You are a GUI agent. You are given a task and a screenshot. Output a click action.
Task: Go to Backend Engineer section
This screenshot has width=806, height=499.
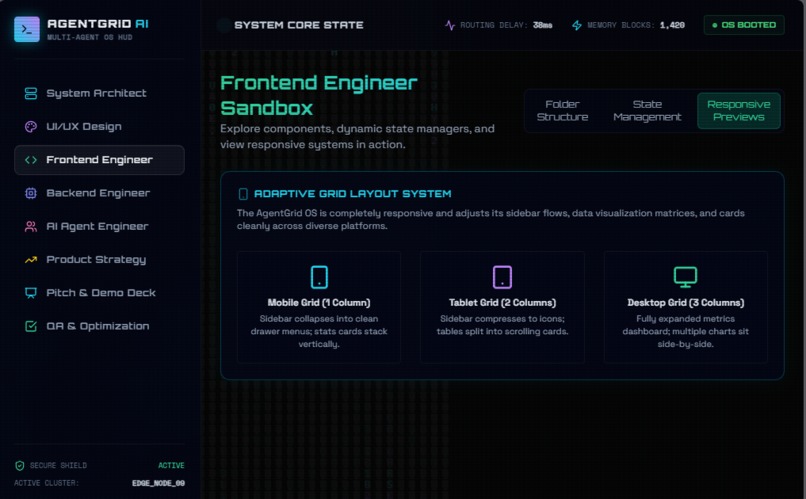pyautogui.click(x=99, y=193)
